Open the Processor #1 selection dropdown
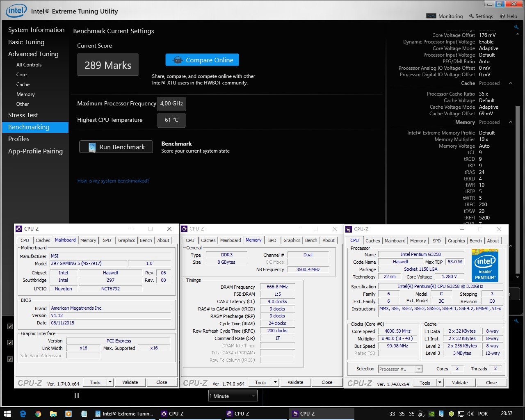 400,369
